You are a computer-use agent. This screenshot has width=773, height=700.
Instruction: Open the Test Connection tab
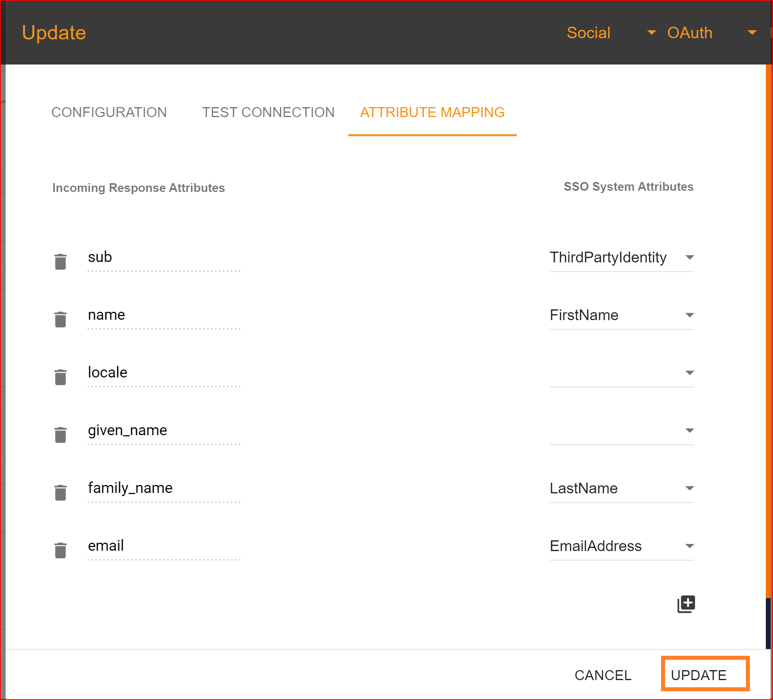[268, 113]
